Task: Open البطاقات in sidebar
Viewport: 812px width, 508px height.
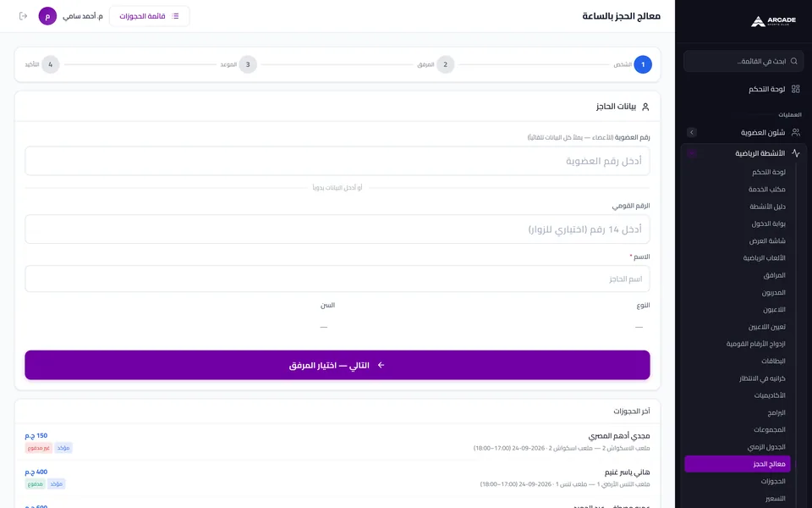Action: (773, 361)
